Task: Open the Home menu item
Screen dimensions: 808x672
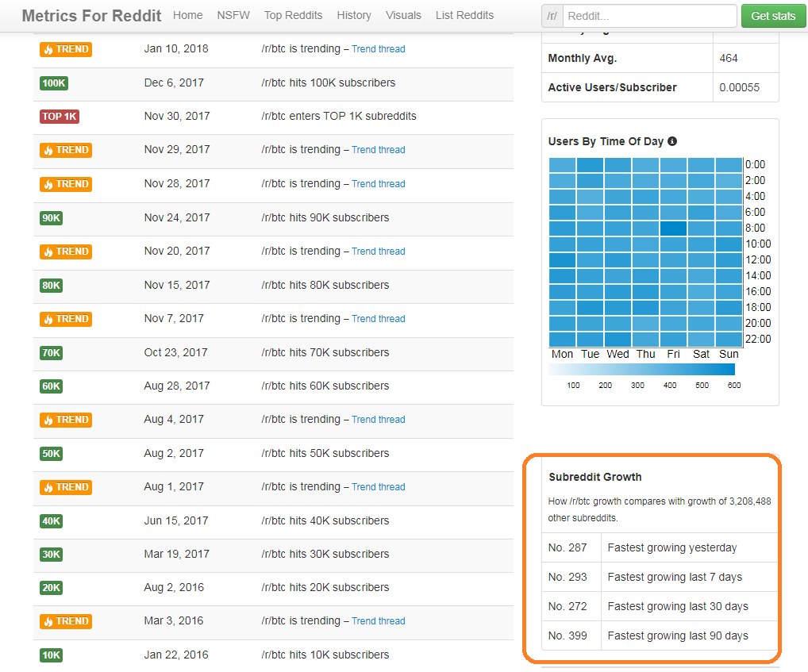Action: click(x=187, y=15)
